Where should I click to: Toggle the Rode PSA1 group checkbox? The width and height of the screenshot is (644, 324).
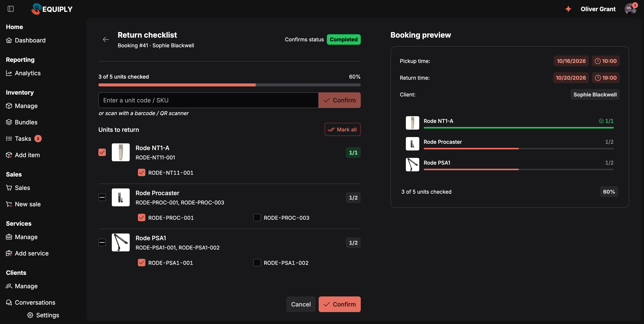tap(102, 242)
